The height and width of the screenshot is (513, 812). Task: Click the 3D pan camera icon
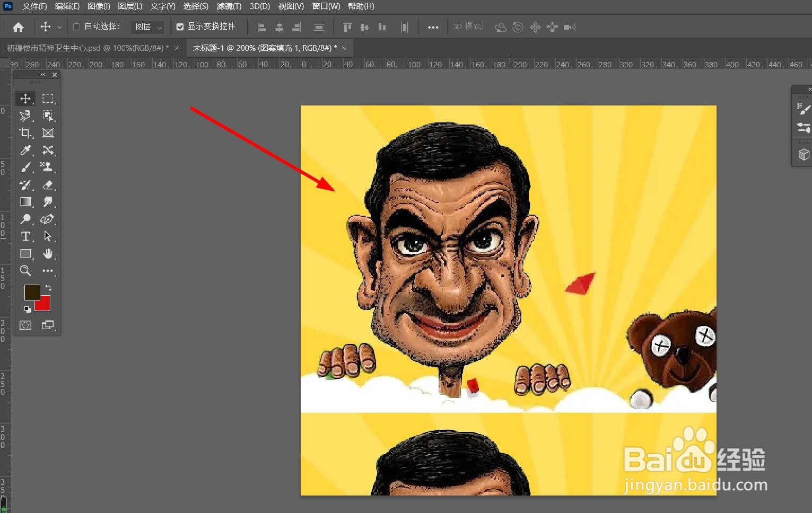535,27
